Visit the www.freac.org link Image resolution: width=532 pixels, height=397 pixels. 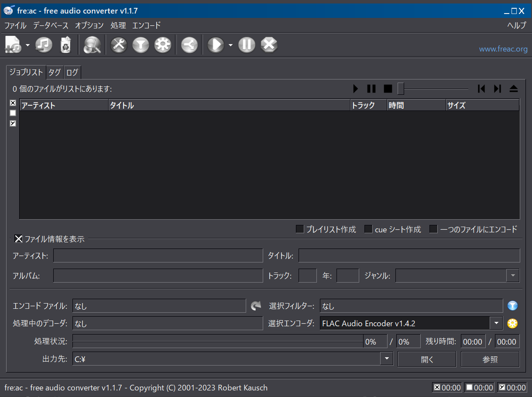503,49
